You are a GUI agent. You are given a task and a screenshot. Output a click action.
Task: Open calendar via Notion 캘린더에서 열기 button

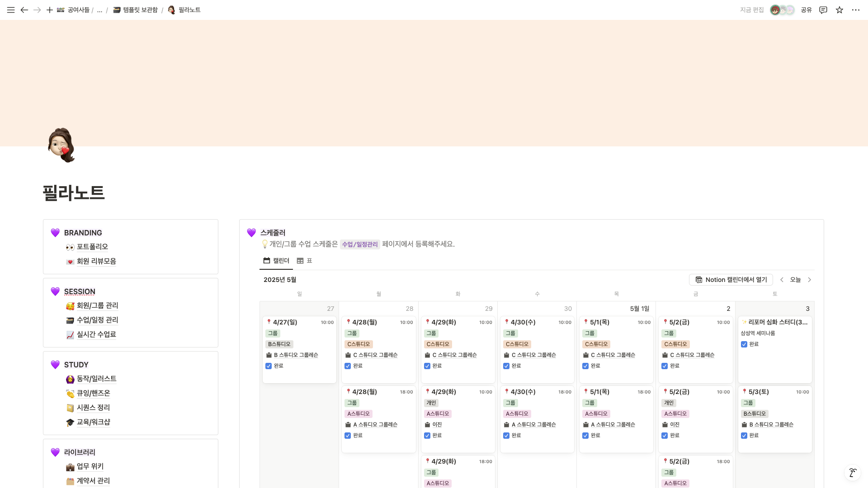tap(731, 280)
